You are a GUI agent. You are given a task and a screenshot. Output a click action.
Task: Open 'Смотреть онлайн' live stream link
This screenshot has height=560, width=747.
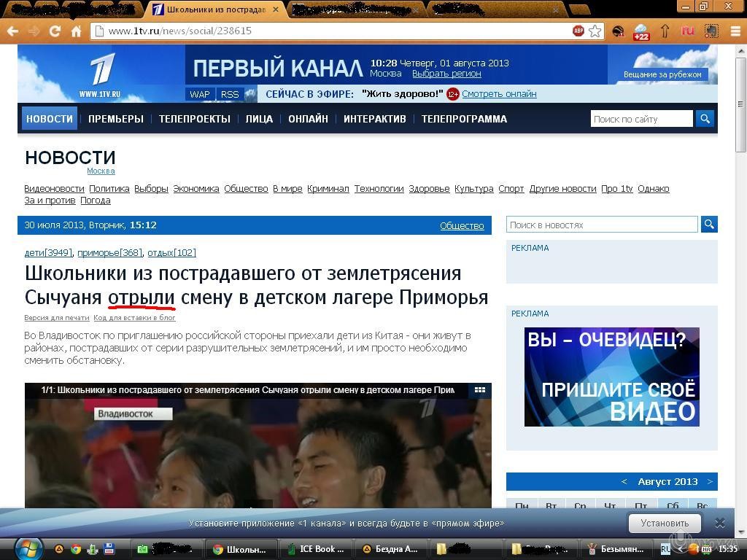coord(499,93)
